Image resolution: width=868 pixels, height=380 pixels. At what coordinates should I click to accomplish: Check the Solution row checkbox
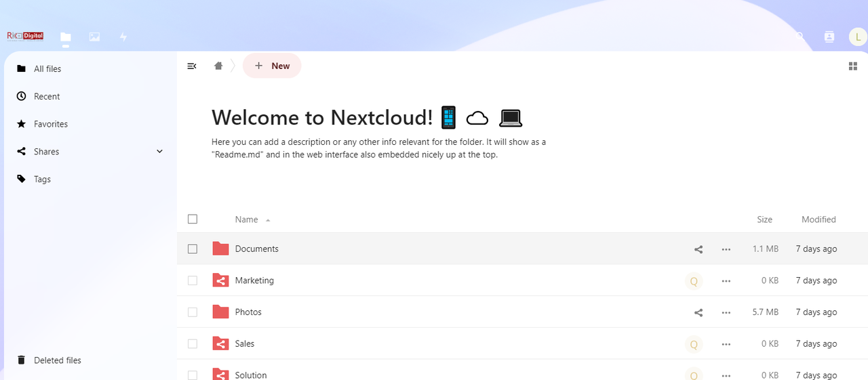(193, 375)
